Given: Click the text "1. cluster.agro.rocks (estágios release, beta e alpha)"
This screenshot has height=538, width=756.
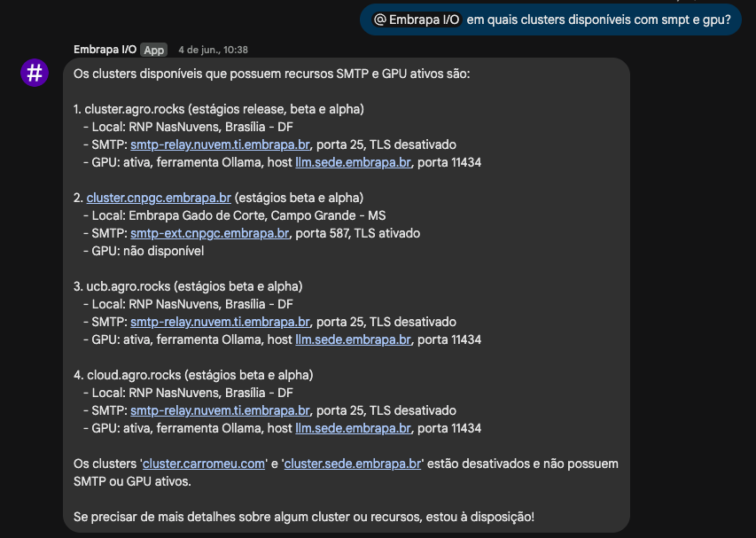Looking at the screenshot, I should tap(218, 109).
